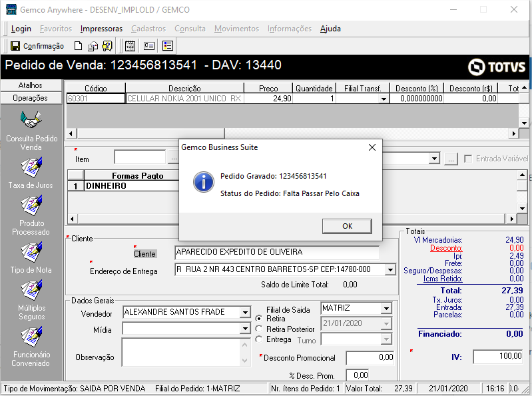Open the Movimentos menu

click(237, 29)
